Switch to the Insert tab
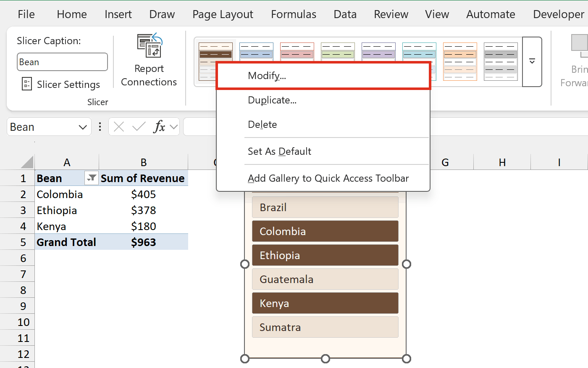The image size is (588, 368). pyautogui.click(x=118, y=14)
